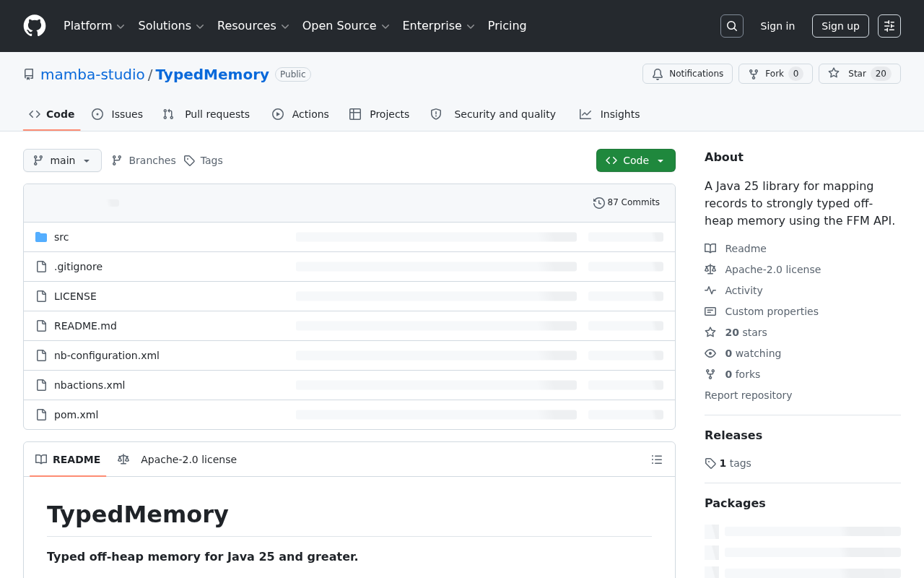Open the nbactions.xml file name
The image size is (924, 578).
coord(90,385)
